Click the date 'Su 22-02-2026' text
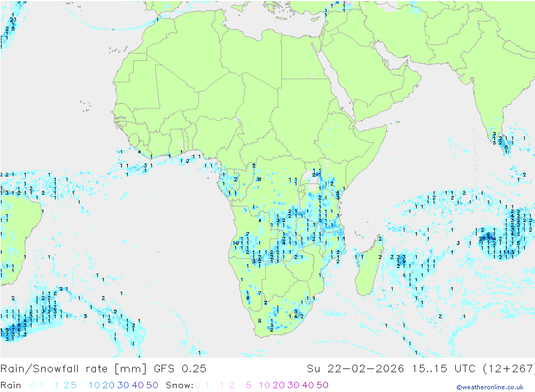The width and height of the screenshot is (535, 392). click(355, 369)
